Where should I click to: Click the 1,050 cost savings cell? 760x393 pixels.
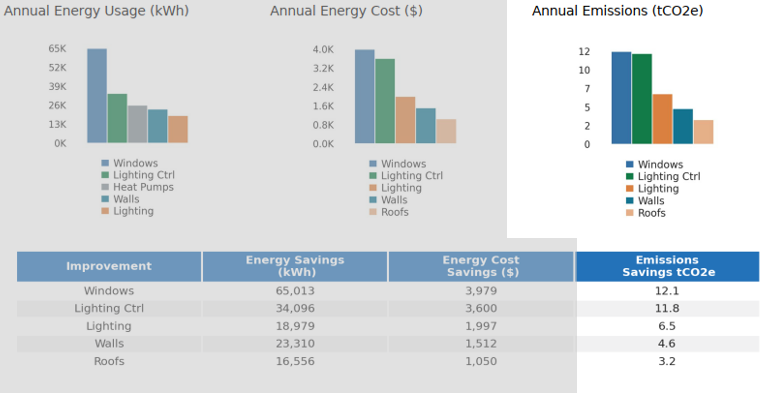[481, 361]
